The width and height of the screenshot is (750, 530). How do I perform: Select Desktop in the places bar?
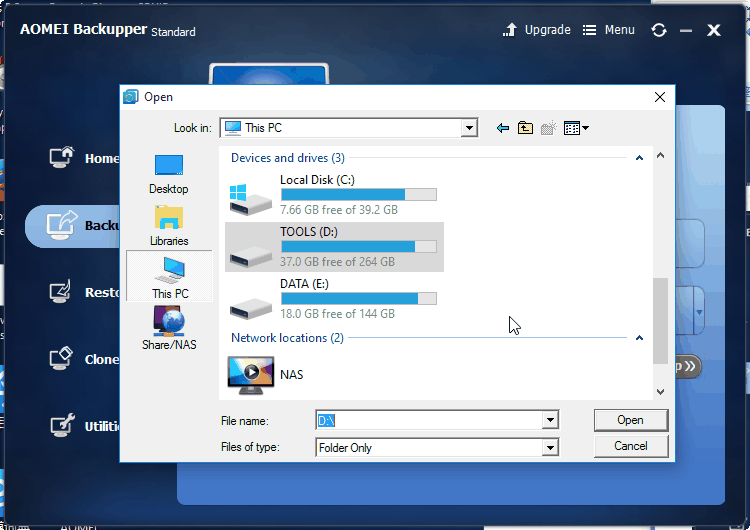click(169, 174)
